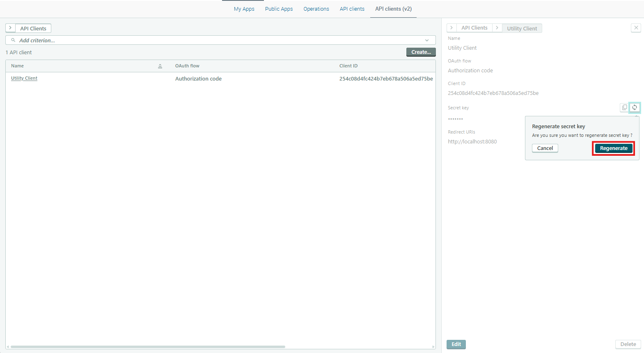Click the Delete button
Image resolution: width=644 pixels, height=353 pixels.
point(628,344)
